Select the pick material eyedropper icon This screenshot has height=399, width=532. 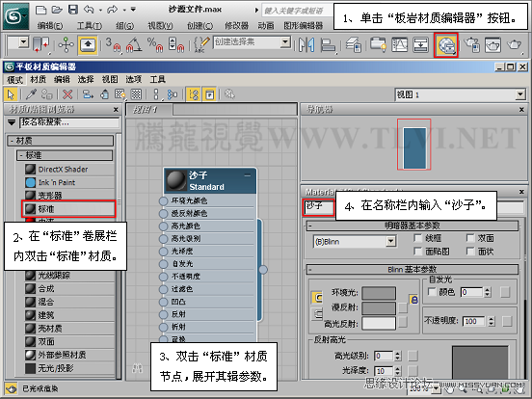pyautogui.click(x=32, y=94)
